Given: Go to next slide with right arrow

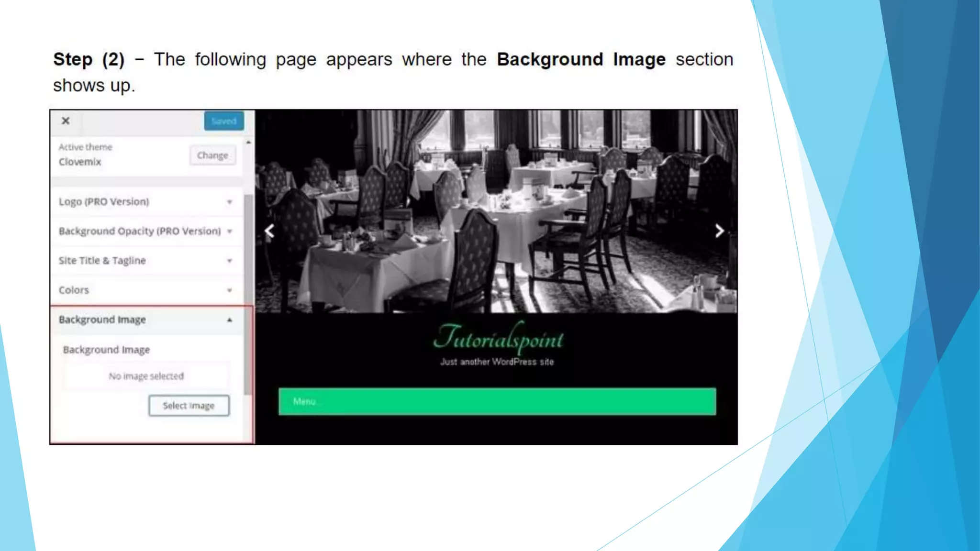Looking at the screenshot, I should click(x=719, y=231).
